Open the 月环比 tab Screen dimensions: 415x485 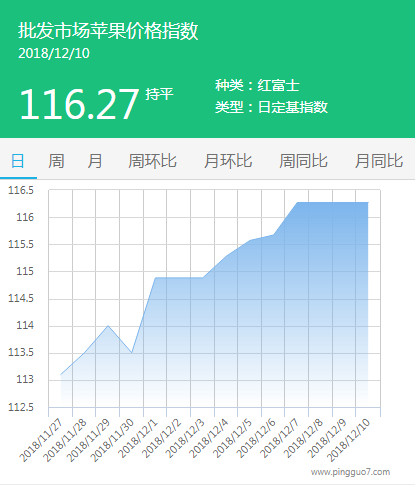(228, 161)
